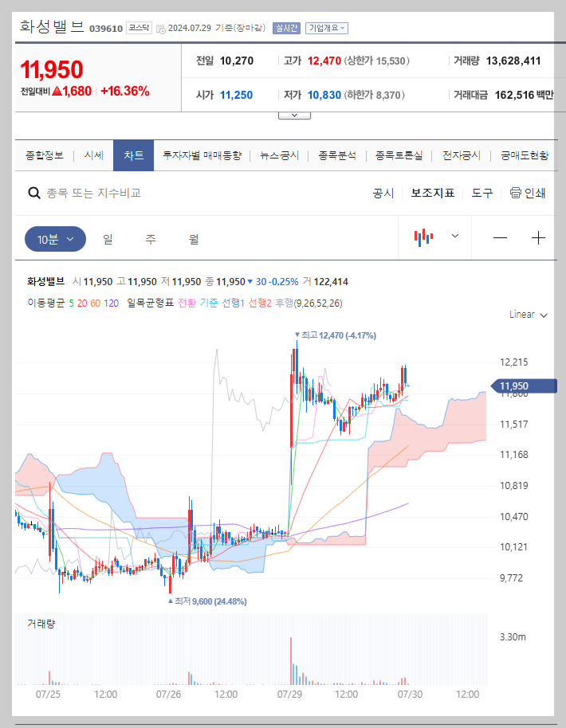This screenshot has height=728, width=566.
Task: Zoom out the chart with the minus icon
Action: pos(498,238)
